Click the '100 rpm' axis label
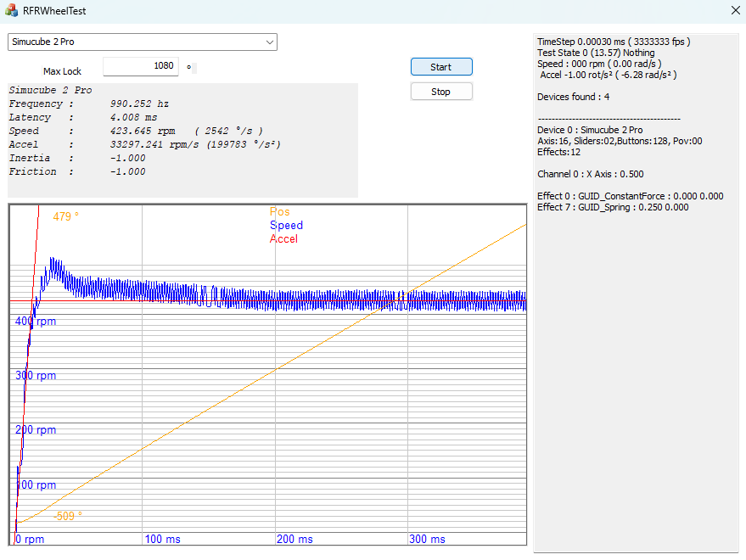The height and width of the screenshot is (560, 746). click(36, 484)
